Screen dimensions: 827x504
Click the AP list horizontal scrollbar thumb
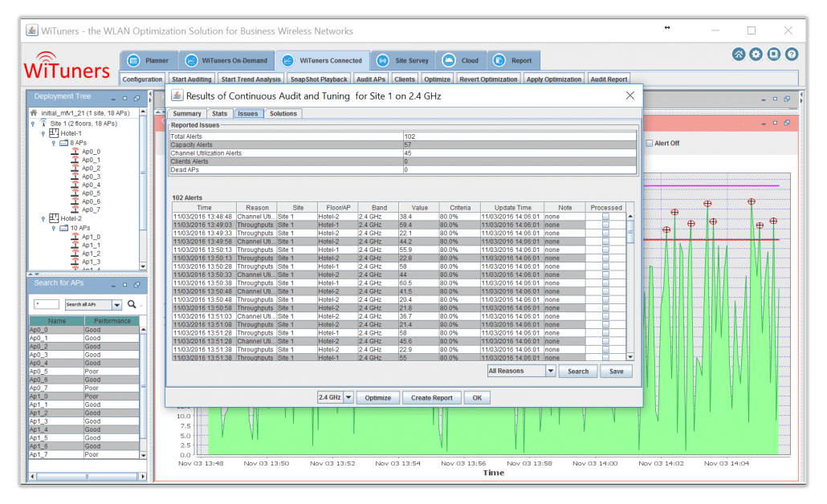tap(87, 476)
